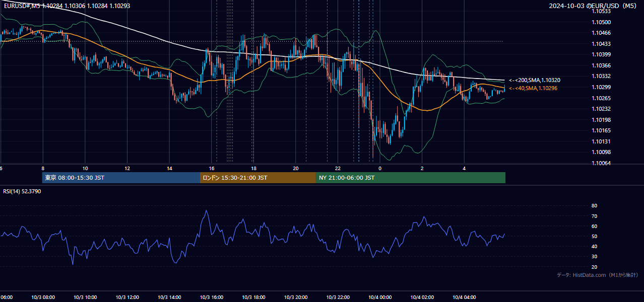Click price axis value 1.10265
644x302 pixels.
(x=602, y=98)
